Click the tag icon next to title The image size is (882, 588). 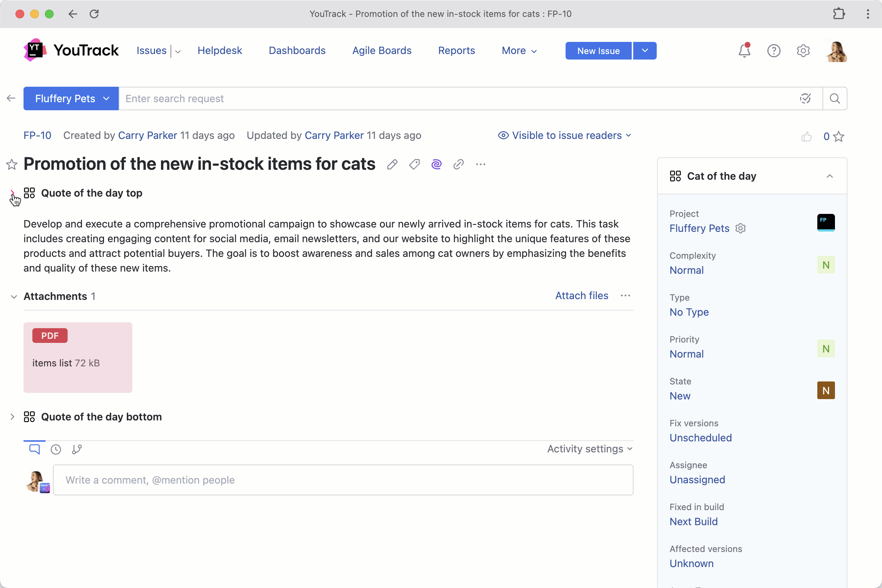tap(415, 164)
